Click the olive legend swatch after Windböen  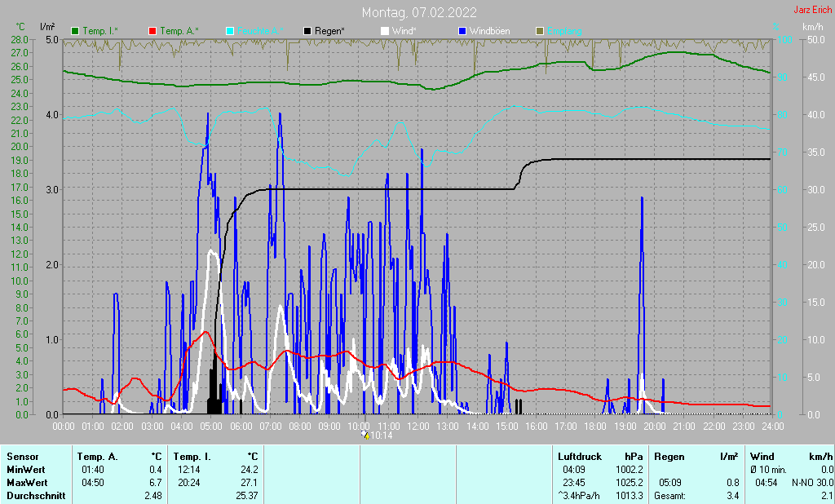point(539,31)
